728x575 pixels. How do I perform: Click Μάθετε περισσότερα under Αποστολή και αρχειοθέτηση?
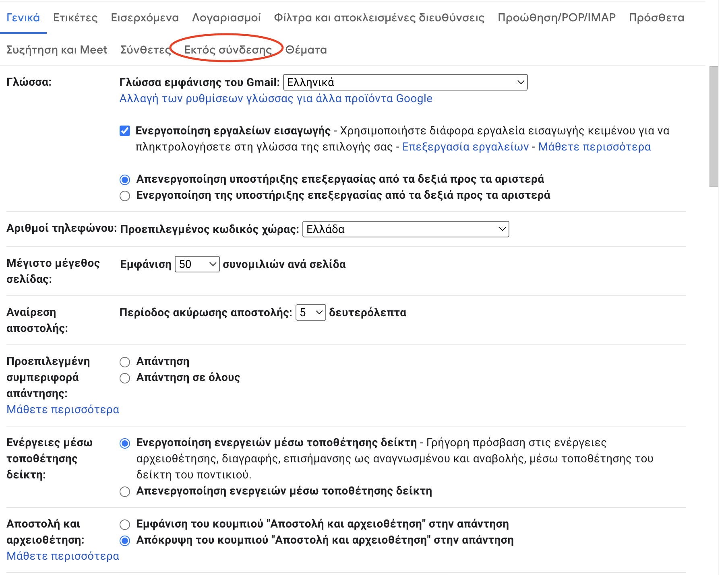(63, 556)
